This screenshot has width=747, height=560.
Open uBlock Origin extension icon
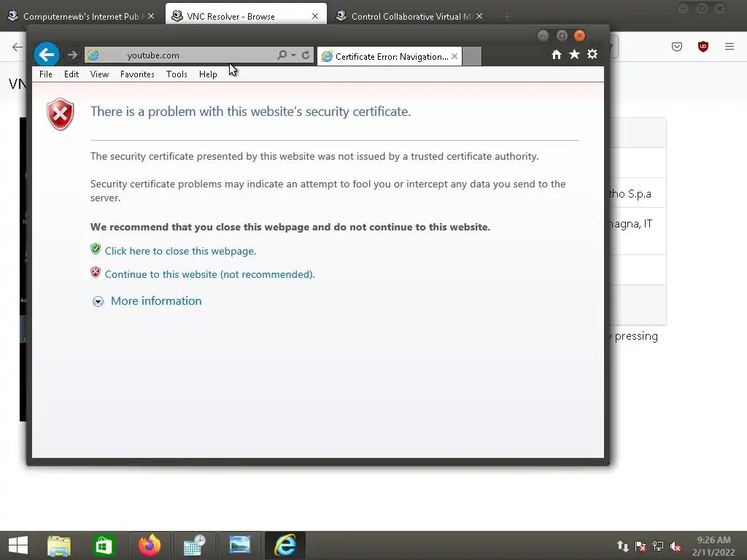pyautogui.click(x=703, y=47)
